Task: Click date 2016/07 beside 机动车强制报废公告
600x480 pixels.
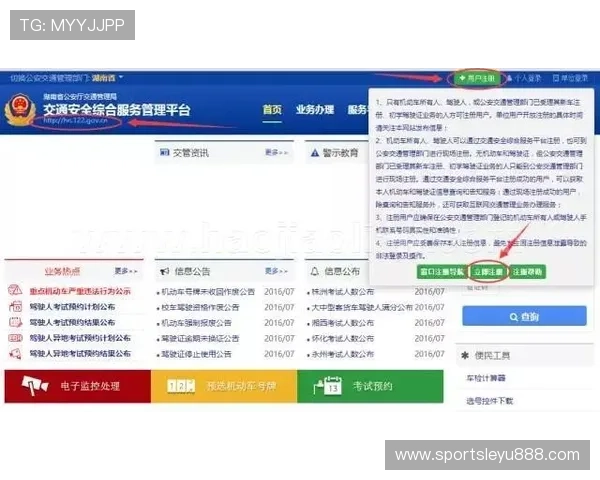Action: (x=279, y=323)
